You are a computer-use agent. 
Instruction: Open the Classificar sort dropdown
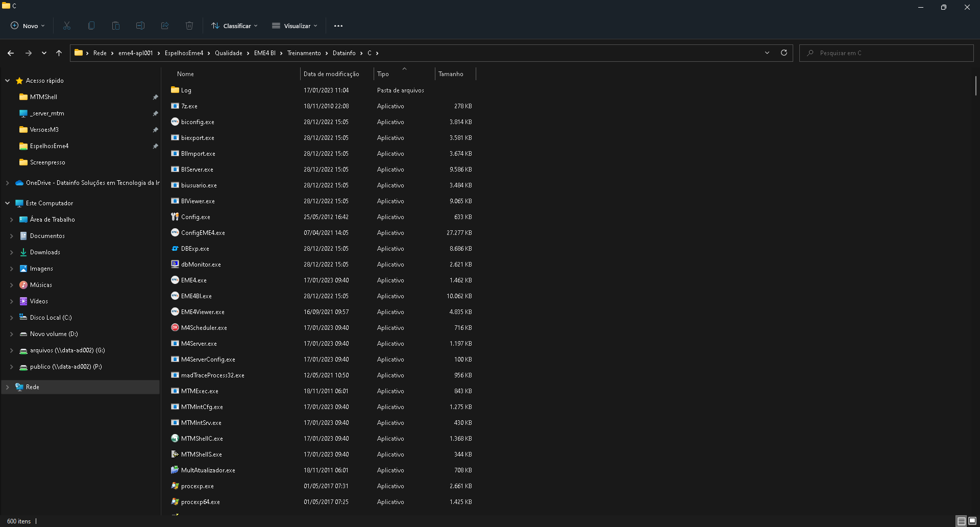tap(235, 26)
